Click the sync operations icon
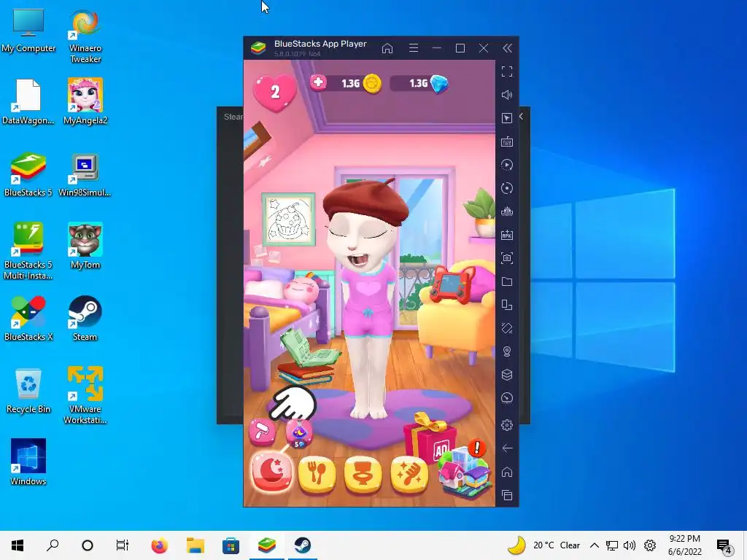 507,188
